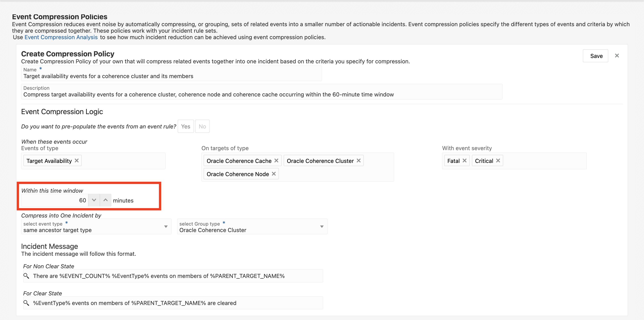Decrease the time window minutes

tap(94, 200)
